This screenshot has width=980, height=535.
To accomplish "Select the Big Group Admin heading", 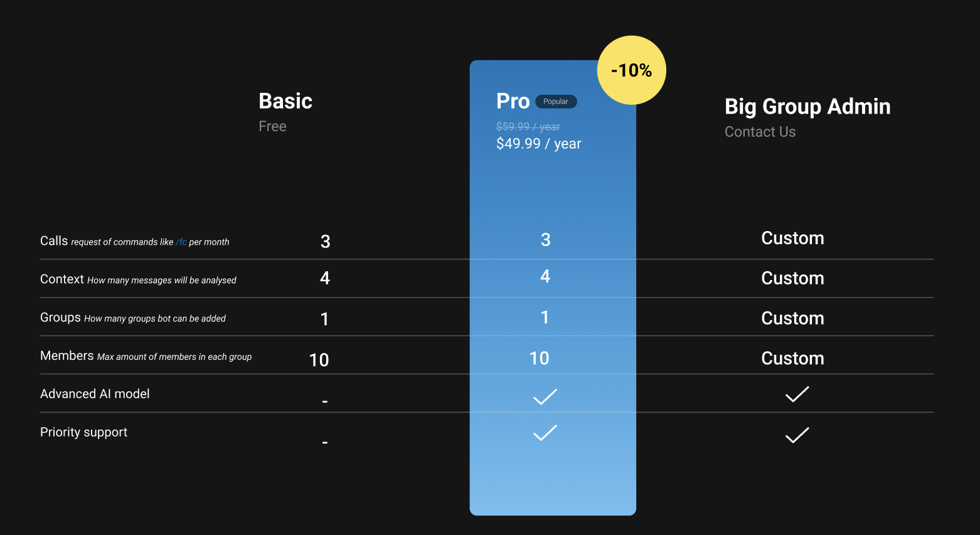I will click(807, 107).
